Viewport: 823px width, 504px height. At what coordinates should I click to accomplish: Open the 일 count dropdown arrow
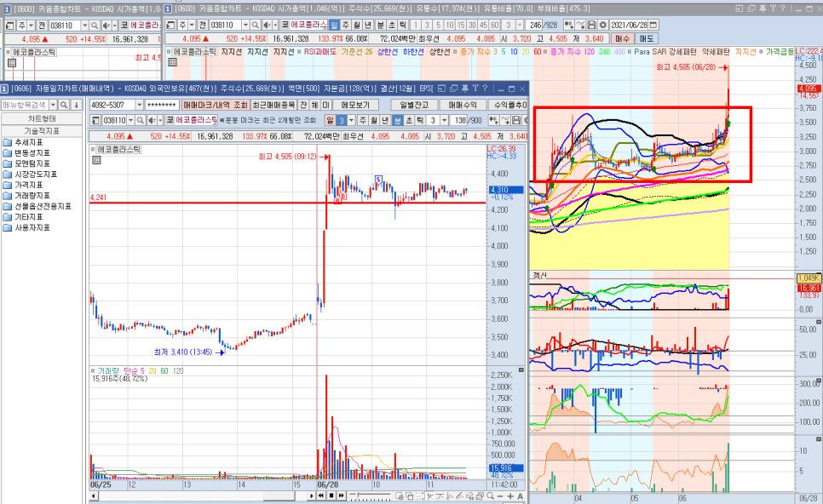pyautogui.click(x=351, y=120)
